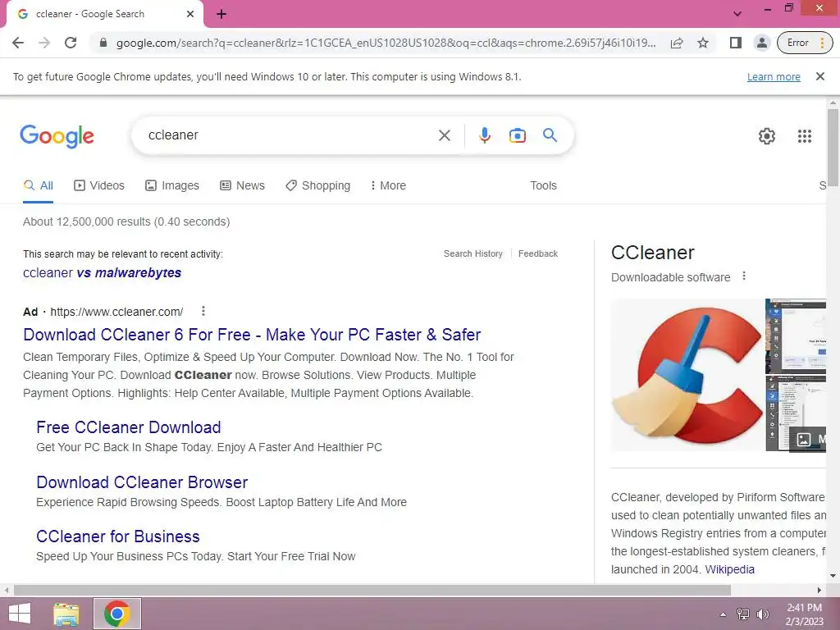This screenshot has height=630, width=840.
Task: Open File Explorer from the taskbar
Action: click(66, 614)
